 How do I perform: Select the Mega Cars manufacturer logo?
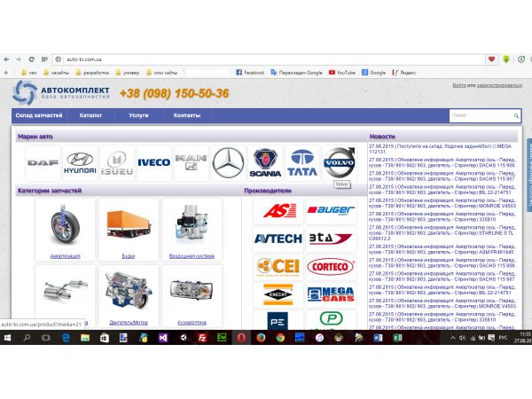(x=331, y=293)
